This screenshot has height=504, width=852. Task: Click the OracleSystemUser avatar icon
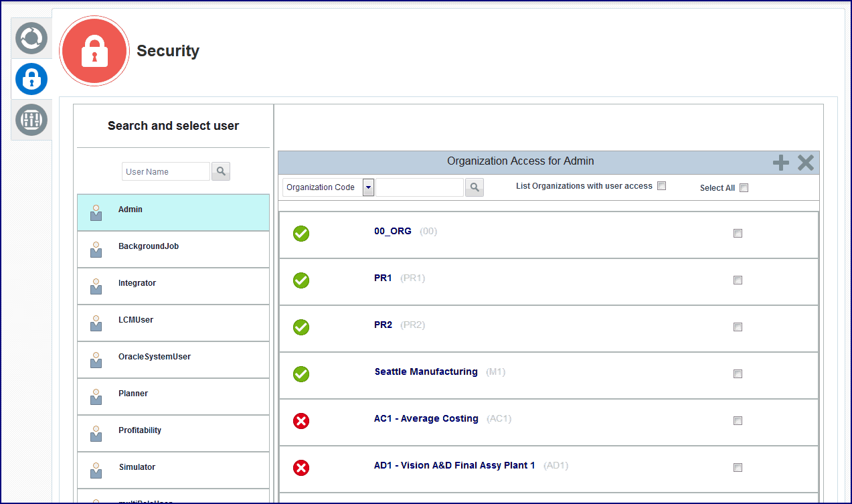pos(96,360)
